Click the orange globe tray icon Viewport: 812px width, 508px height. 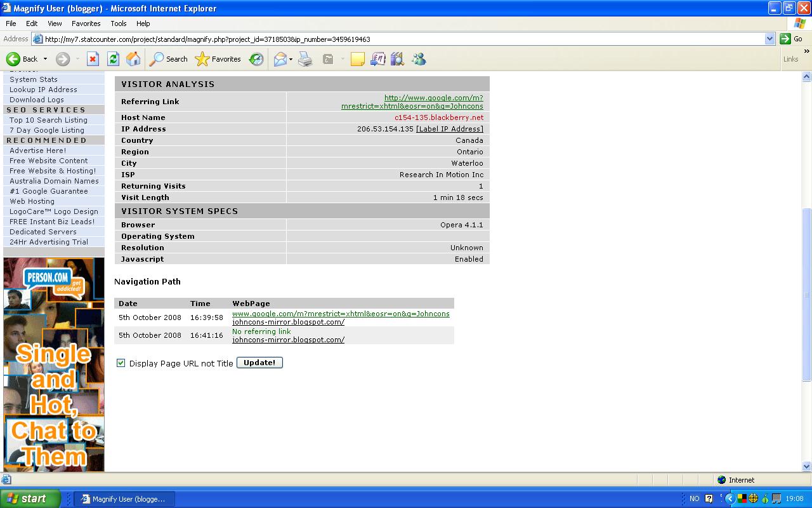pos(753,498)
